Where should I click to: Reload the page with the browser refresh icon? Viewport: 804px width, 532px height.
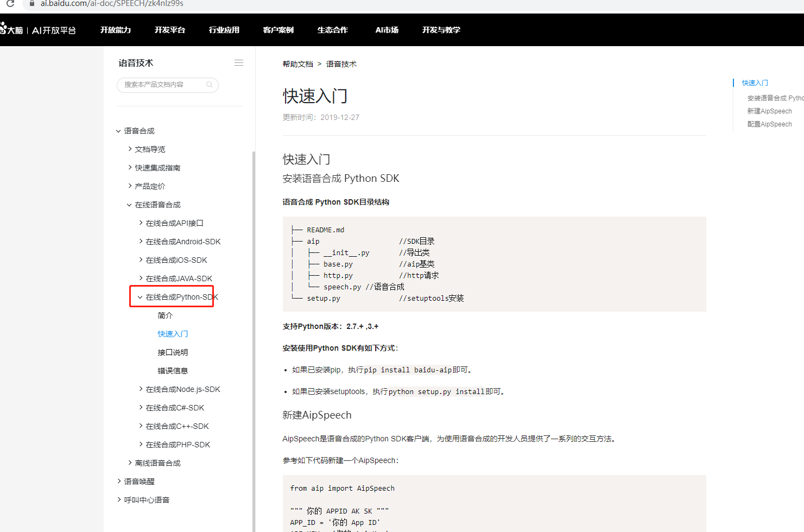pos(10,4)
